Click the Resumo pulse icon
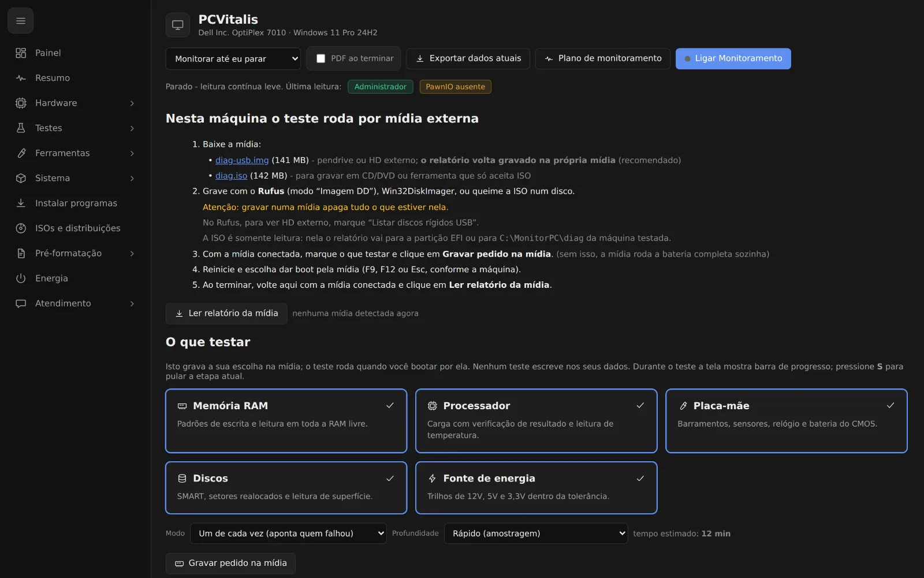 pos(21,78)
